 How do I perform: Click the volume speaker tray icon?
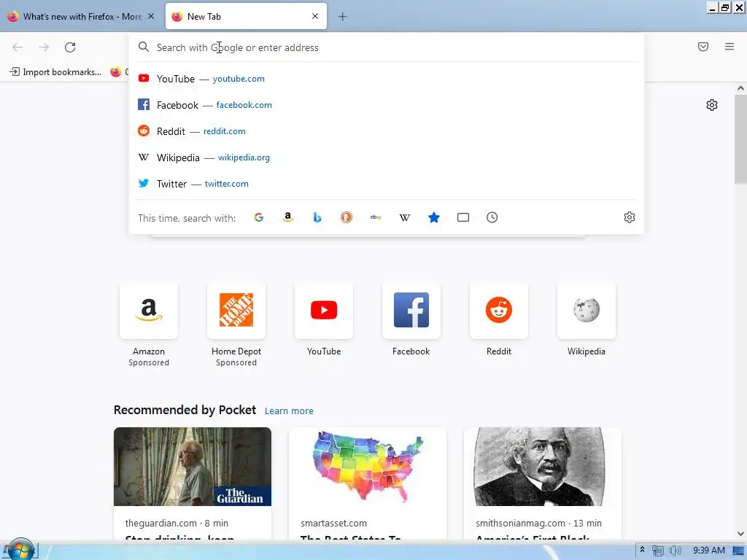[675, 551]
